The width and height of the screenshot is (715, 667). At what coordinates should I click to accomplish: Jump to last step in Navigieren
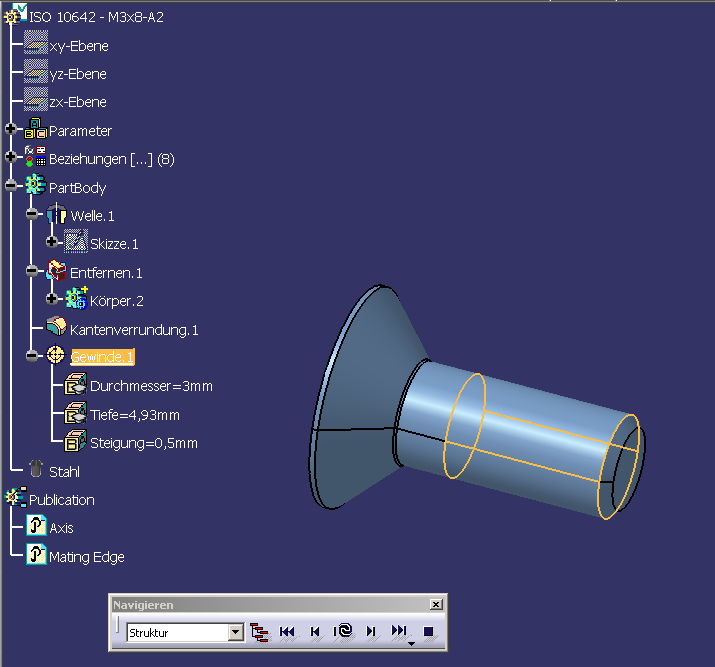[399, 632]
